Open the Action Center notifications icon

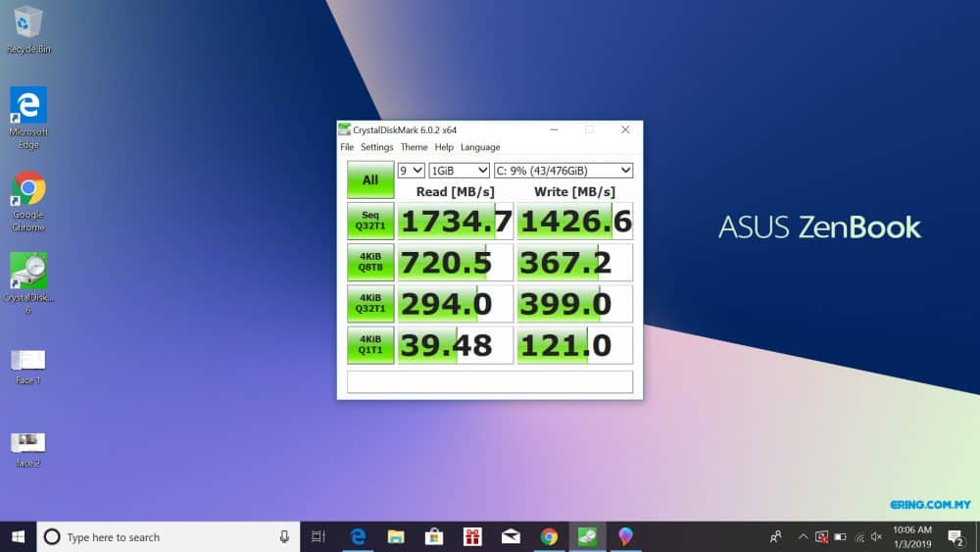click(x=955, y=537)
